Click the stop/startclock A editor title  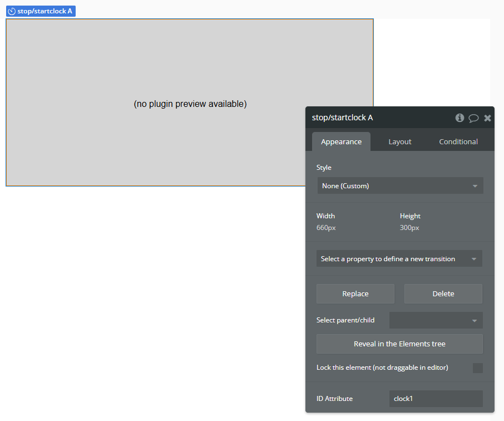point(342,118)
